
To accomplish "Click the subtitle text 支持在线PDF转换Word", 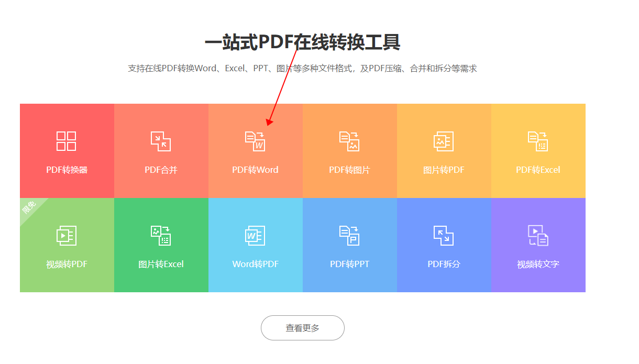I will (x=172, y=68).
